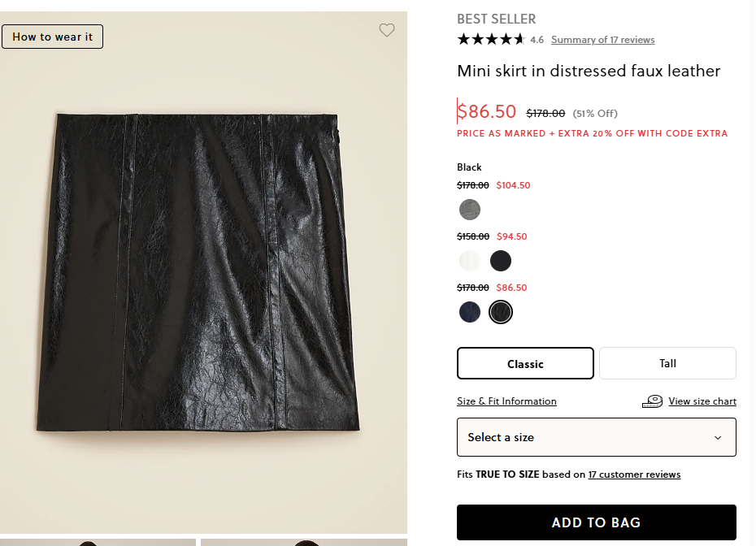Open the 17 customer reviews link
The width and height of the screenshot is (756, 546).
(x=634, y=474)
